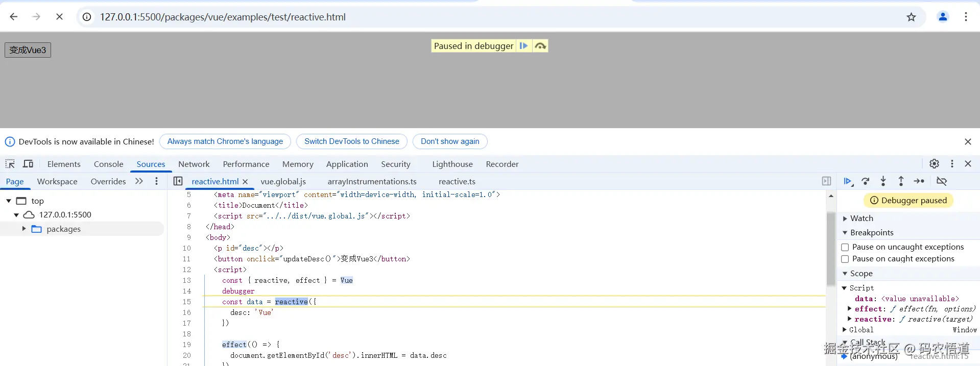
Task: Click Always match Chrome's language
Action: (225, 141)
